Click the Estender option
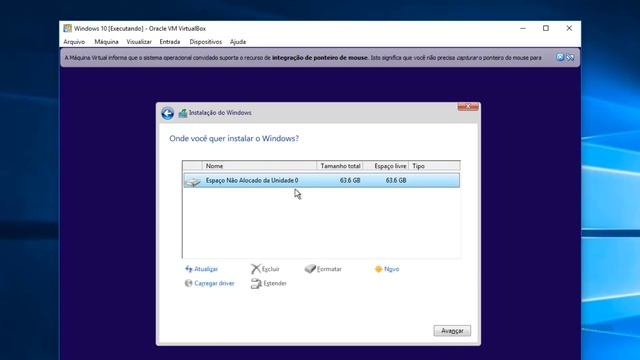The width and height of the screenshot is (640, 360). pos(275,283)
